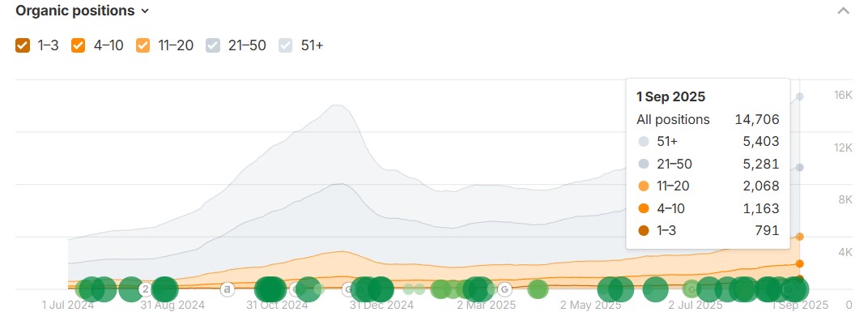Click the 4–10 line endpoint dot
The width and height of the screenshot is (868, 325).
(x=800, y=263)
